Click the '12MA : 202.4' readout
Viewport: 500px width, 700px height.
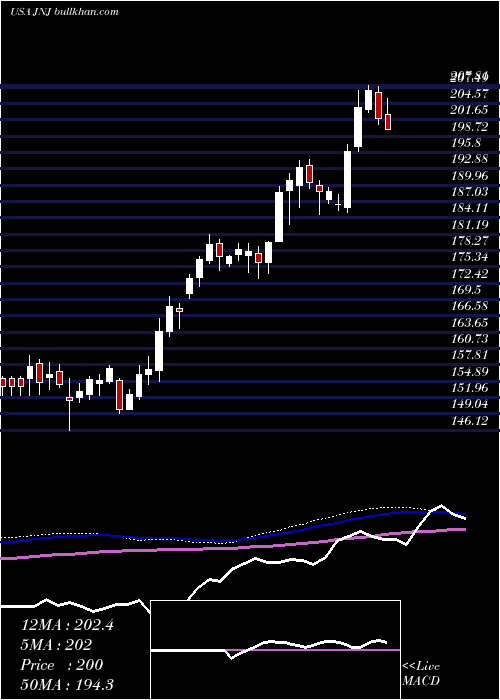67,625
